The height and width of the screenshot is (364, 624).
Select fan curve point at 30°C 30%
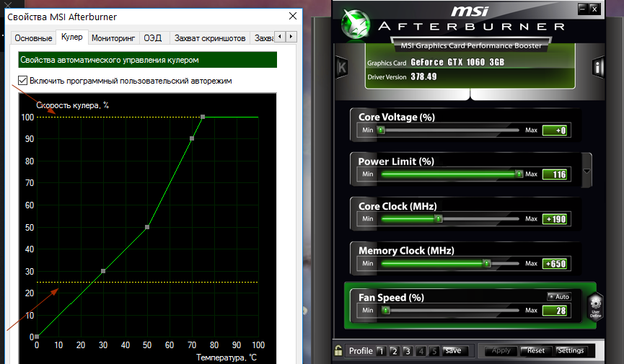[x=103, y=271]
